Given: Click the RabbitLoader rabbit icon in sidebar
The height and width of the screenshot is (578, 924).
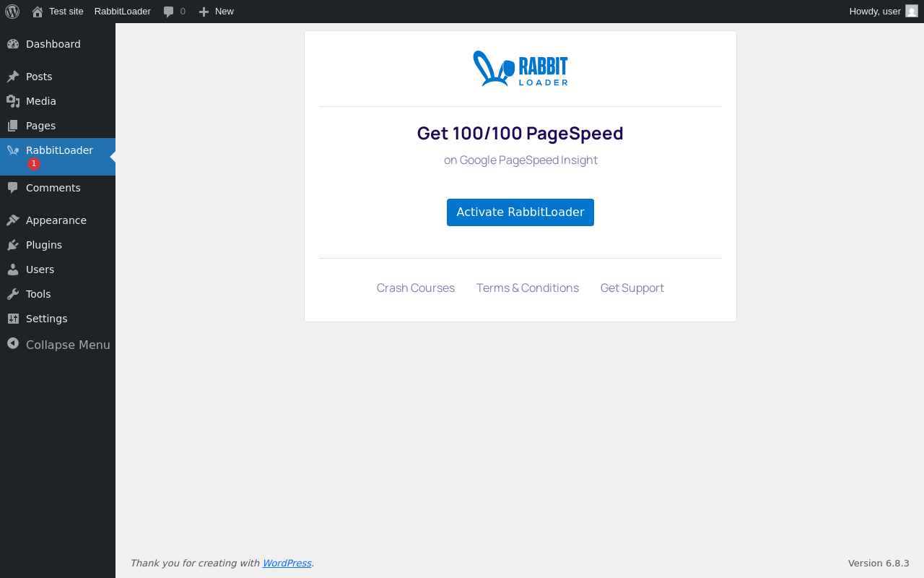Looking at the screenshot, I should 13,150.
